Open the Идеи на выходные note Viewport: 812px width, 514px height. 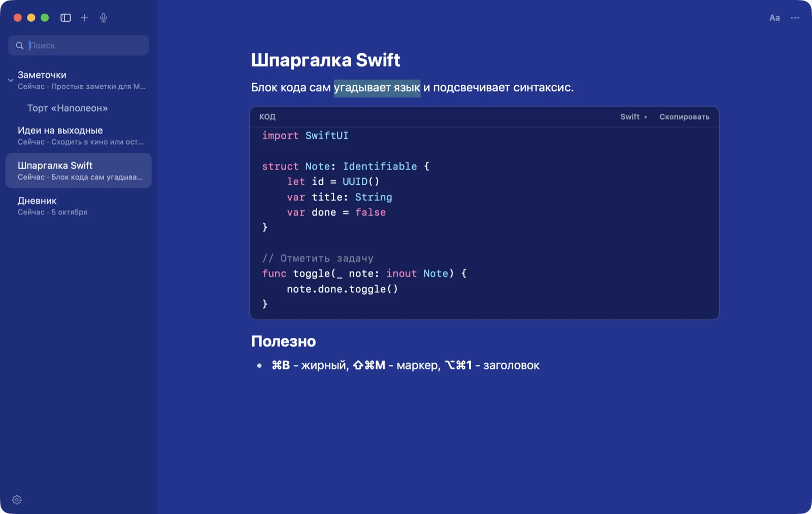click(79, 135)
